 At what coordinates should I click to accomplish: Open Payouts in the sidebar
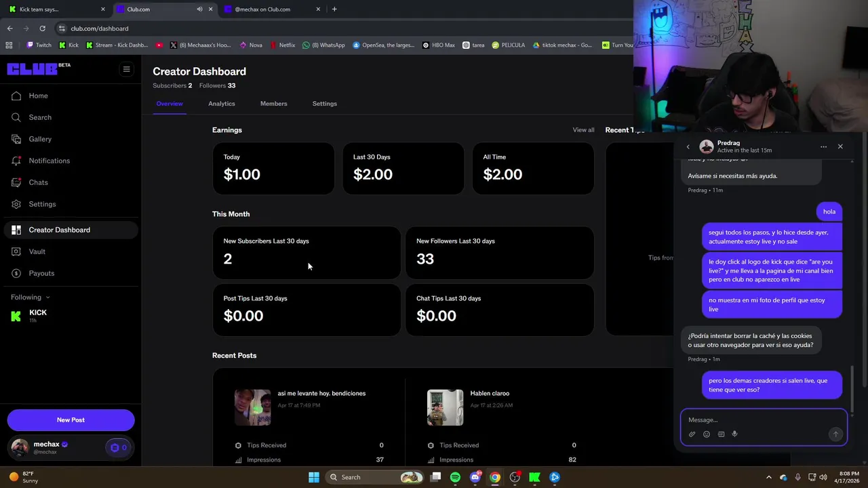tap(71, 273)
